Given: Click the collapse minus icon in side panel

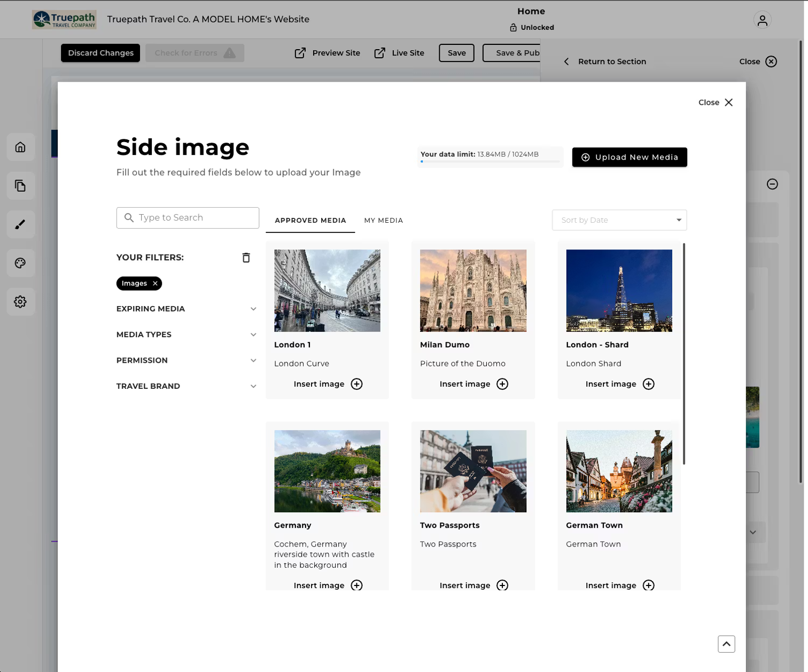Looking at the screenshot, I should 772,184.
